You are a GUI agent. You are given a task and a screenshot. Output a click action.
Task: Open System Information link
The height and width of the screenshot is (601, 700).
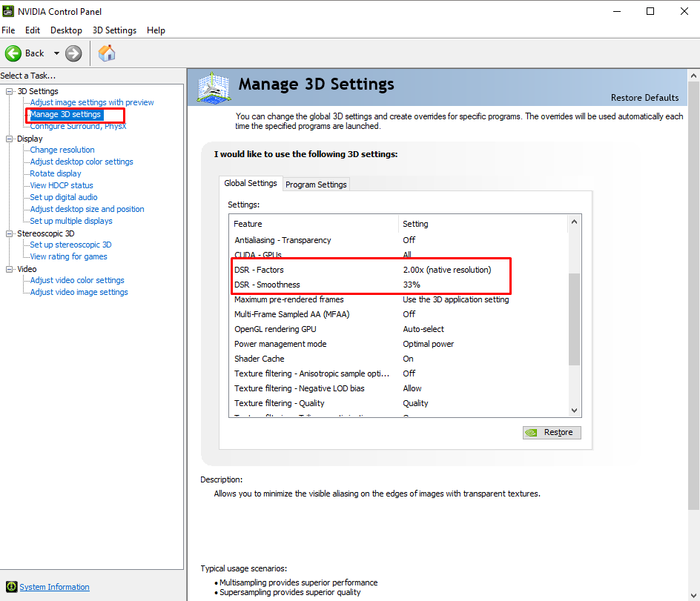54,587
